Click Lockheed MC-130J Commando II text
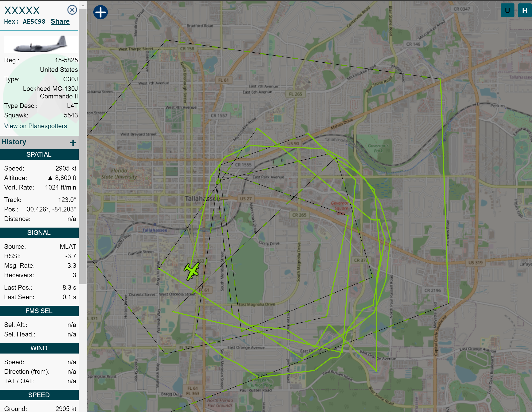The width and height of the screenshot is (532, 412). point(50,92)
